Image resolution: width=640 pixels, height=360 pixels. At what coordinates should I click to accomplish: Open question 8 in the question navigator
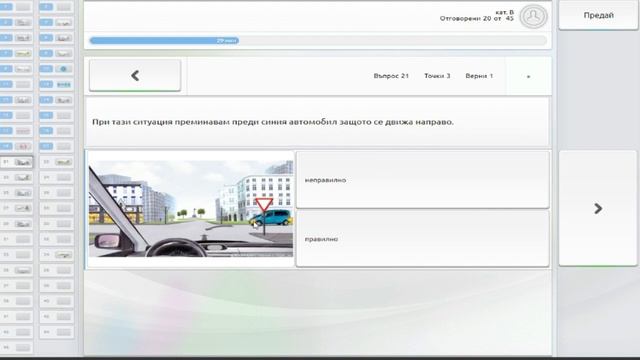pyautogui.click(x=56, y=53)
